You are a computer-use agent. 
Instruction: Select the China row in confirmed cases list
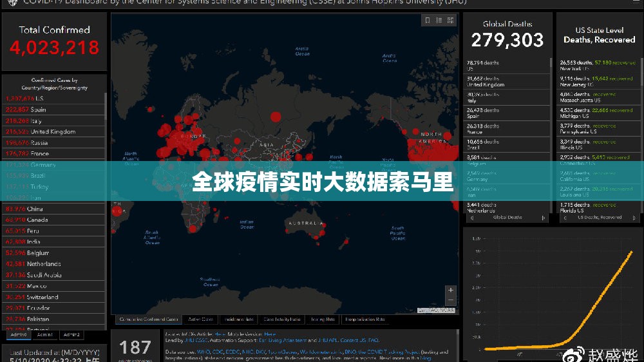[53, 209]
